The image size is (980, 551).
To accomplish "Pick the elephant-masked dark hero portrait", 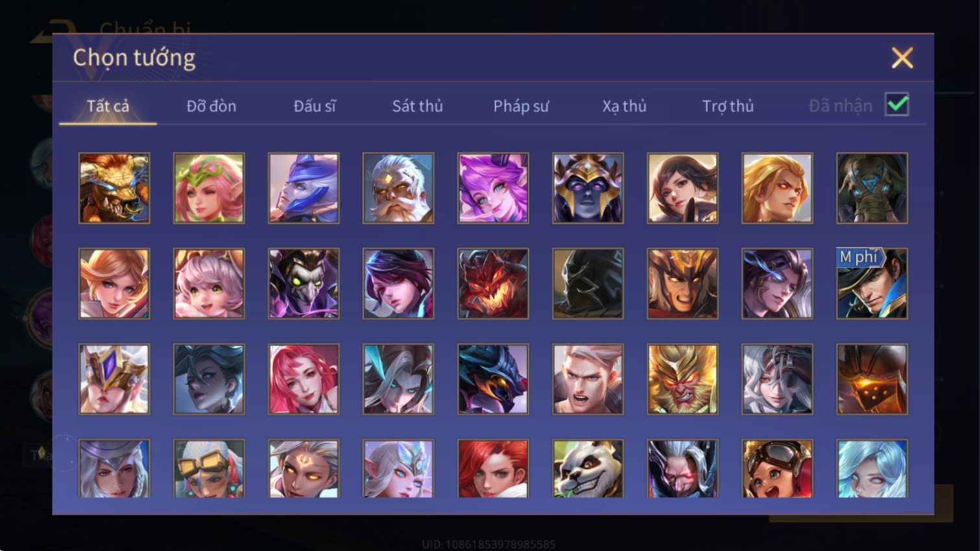I will click(x=872, y=188).
